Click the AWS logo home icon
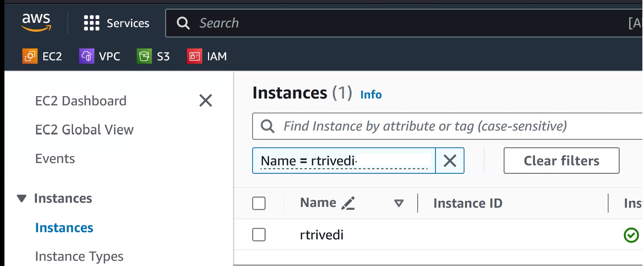 [36, 22]
